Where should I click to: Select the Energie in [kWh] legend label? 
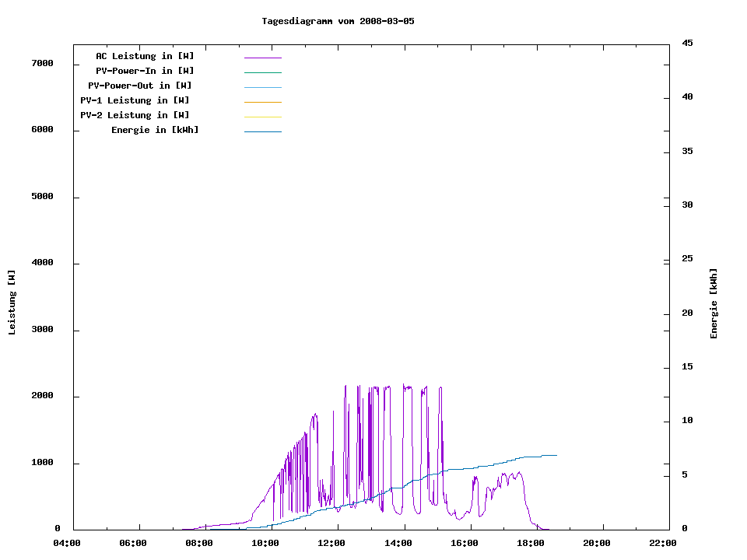[x=155, y=130]
